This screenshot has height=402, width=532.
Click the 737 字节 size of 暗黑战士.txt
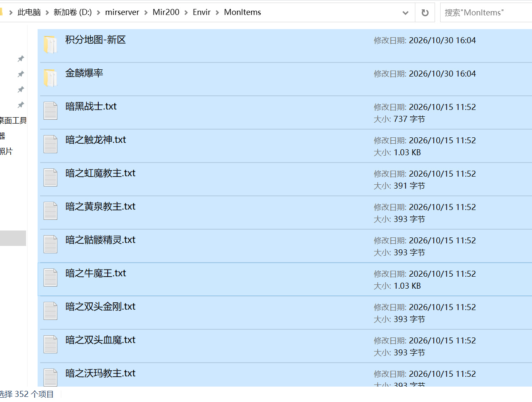coord(409,119)
